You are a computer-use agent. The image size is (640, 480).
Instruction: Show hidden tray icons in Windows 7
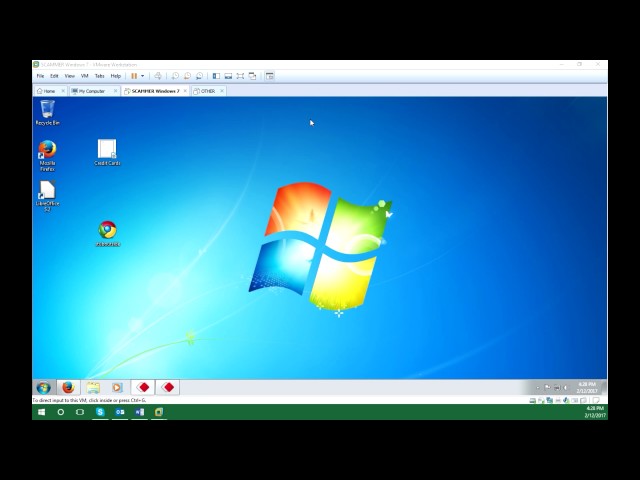pyautogui.click(x=538, y=387)
